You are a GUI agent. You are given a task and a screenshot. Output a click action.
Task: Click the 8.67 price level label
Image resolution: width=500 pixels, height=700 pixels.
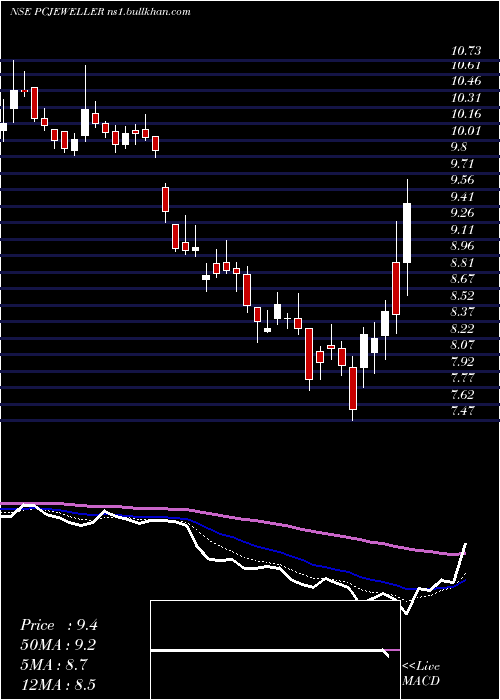coord(463,279)
